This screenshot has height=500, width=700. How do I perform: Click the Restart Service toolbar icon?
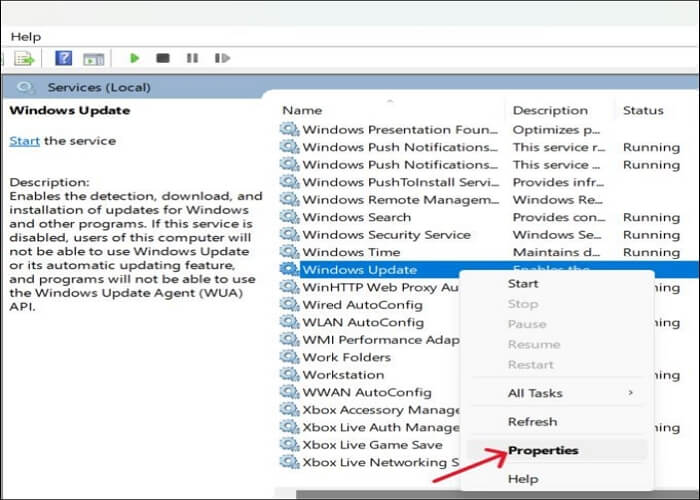(219, 59)
